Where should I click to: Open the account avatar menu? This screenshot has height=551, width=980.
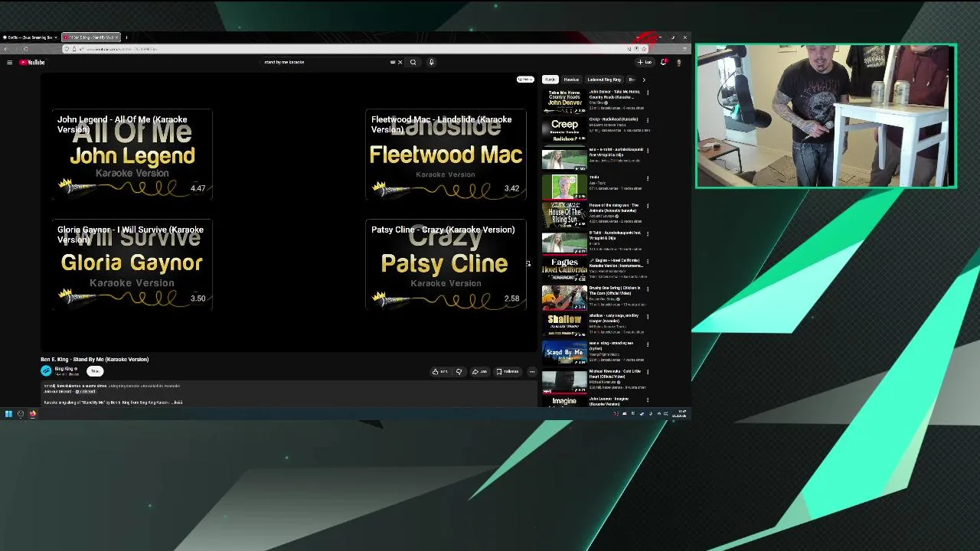(x=678, y=62)
